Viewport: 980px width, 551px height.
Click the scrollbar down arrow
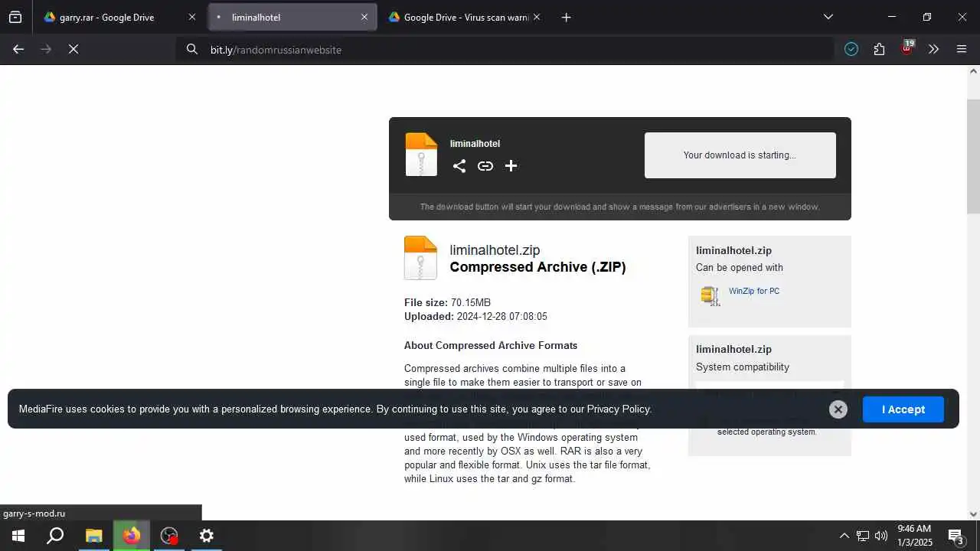click(973, 514)
